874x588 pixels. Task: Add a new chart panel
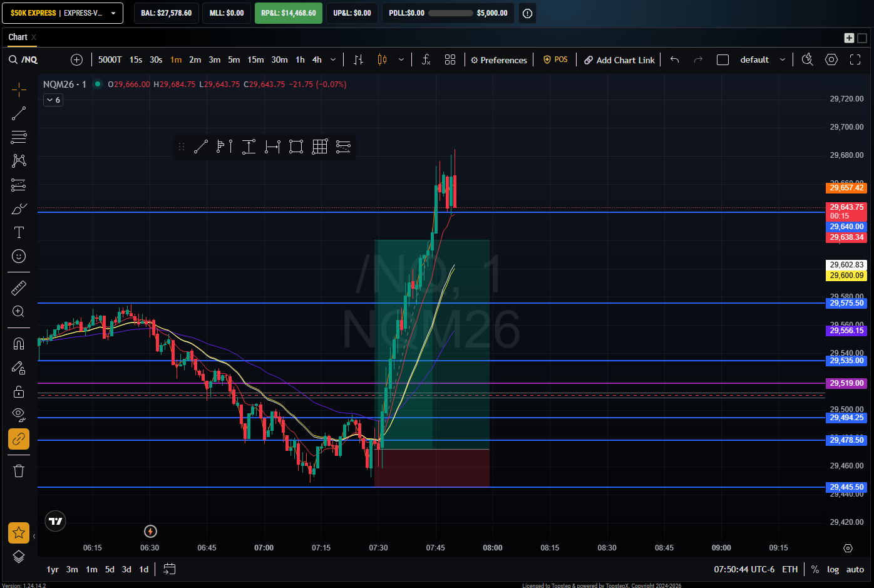(849, 38)
